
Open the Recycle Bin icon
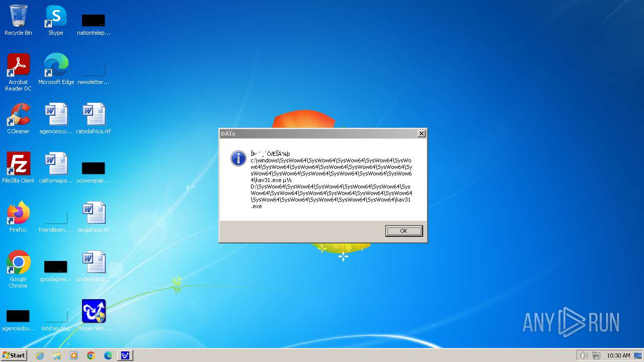coord(18,20)
